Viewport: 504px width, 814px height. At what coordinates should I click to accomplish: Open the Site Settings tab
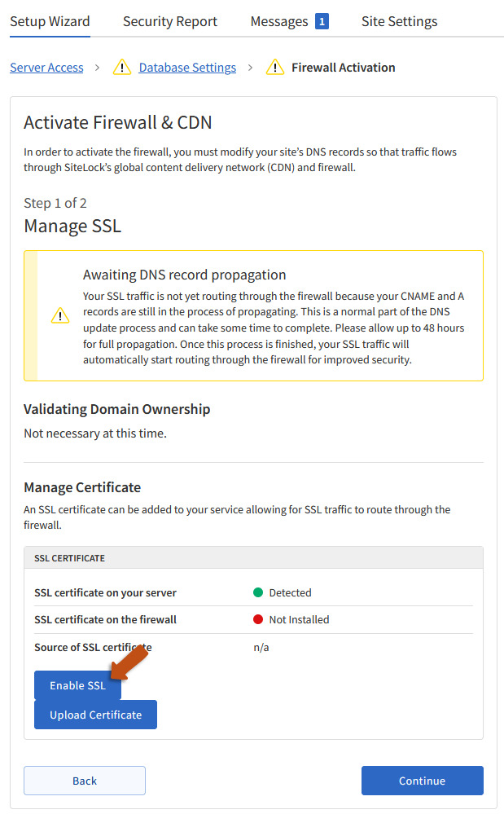coord(399,22)
